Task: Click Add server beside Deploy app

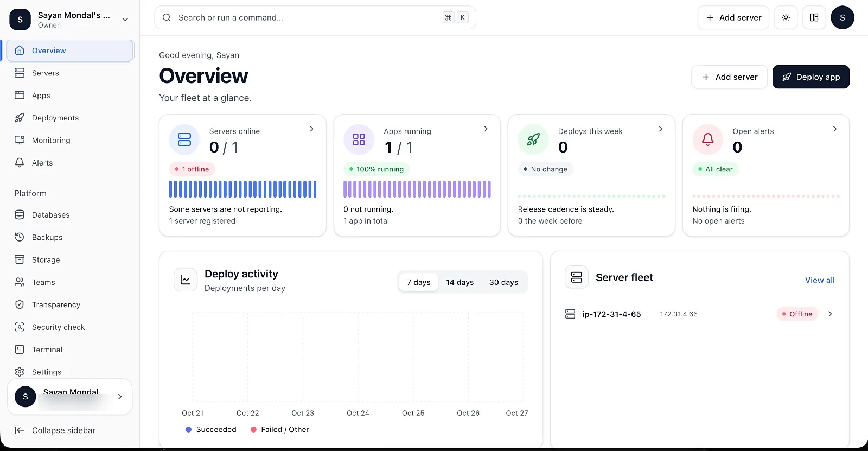Action: [730, 77]
